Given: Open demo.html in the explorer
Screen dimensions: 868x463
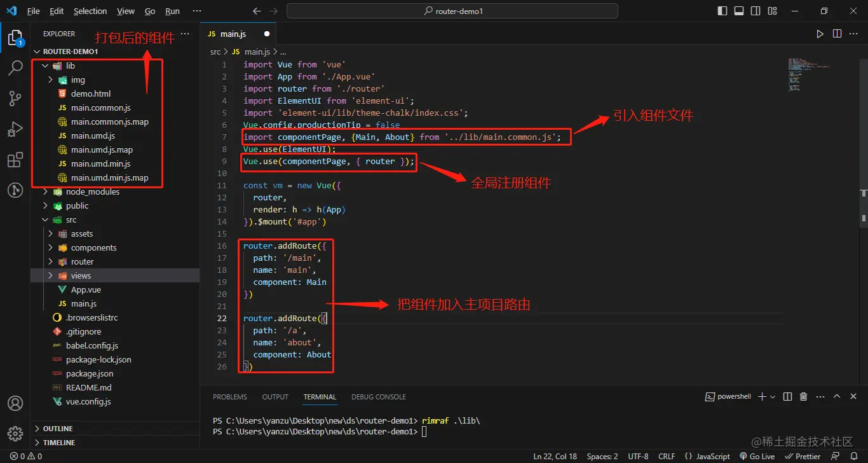Looking at the screenshot, I should (x=91, y=93).
